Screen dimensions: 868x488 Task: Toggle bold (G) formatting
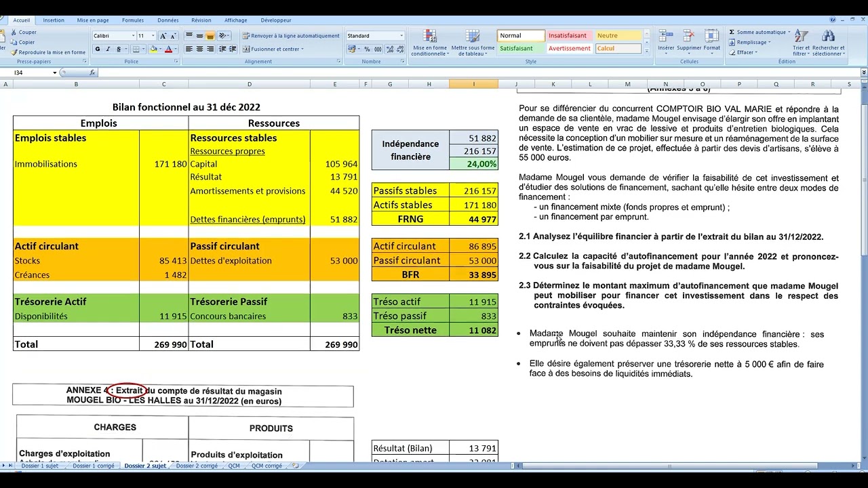tap(98, 49)
